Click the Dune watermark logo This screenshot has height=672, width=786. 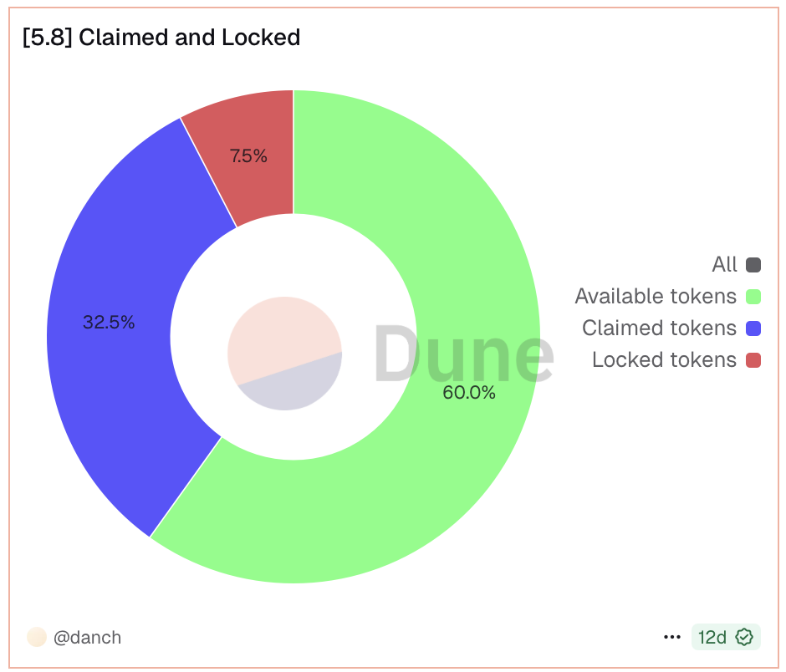tap(462, 354)
